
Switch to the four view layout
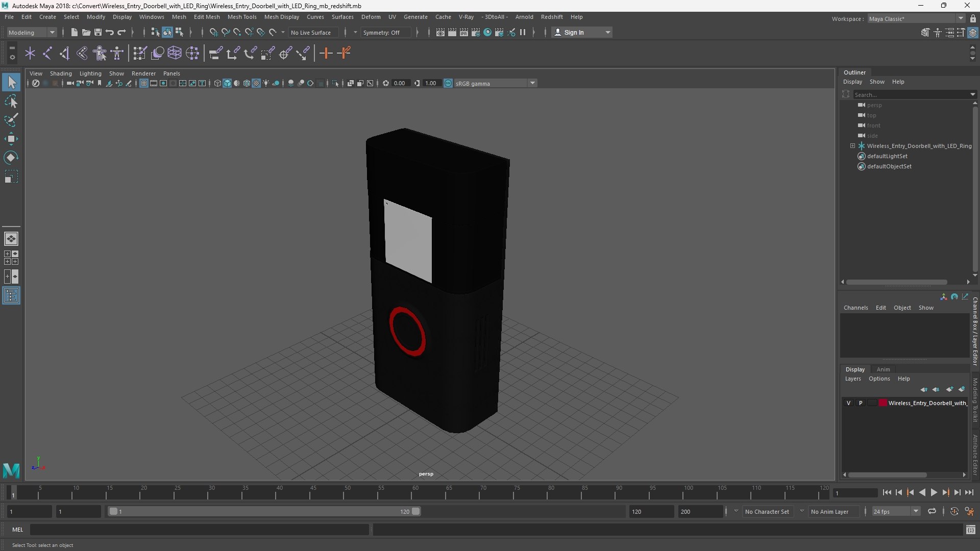coord(11,258)
